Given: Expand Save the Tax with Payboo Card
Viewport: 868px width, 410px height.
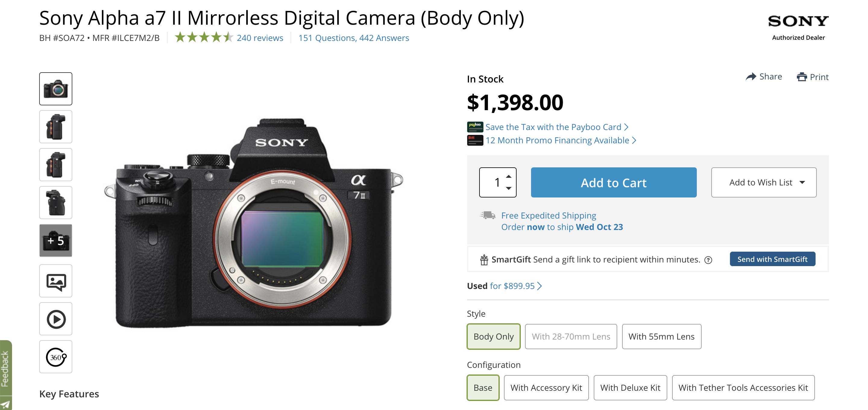Looking at the screenshot, I should (557, 127).
